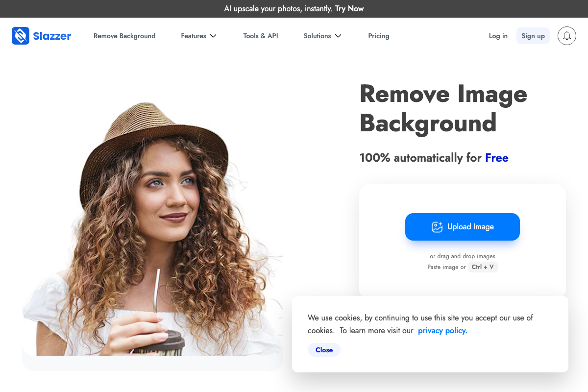This screenshot has width=588, height=392.
Task: Log in to your Slazzer account
Action: [x=498, y=36]
